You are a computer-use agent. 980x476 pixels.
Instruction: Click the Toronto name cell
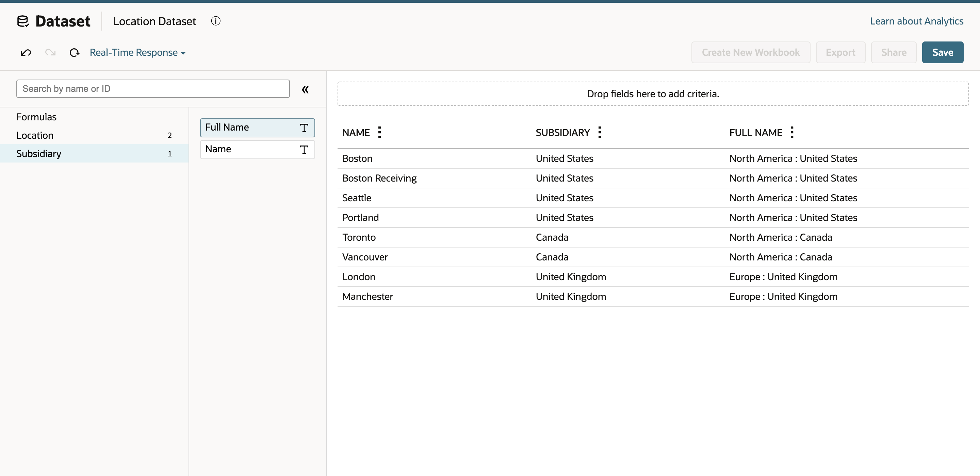coord(359,238)
